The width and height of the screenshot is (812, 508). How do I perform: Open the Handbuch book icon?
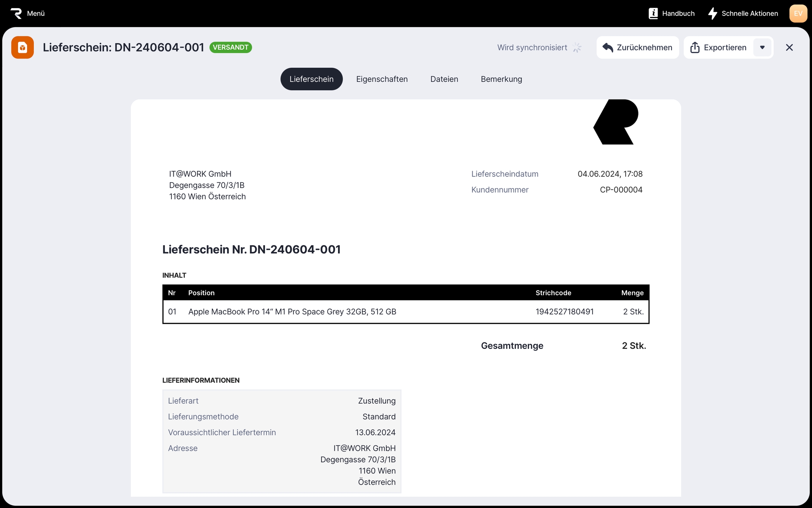tap(653, 13)
